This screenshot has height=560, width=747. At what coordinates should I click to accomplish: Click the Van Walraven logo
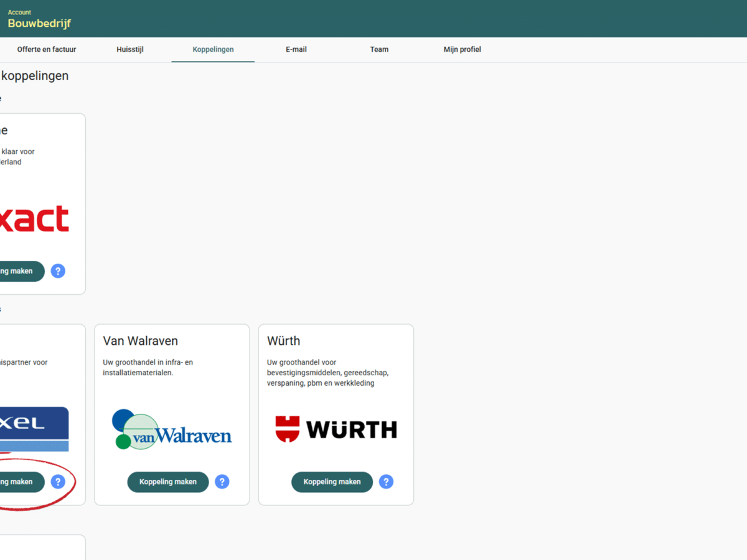tap(172, 429)
